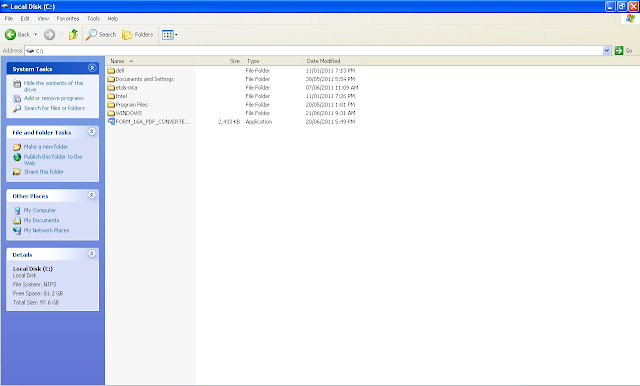The width and height of the screenshot is (640, 386).
Task: Select the WINDOWS folder
Action: click(x=129, y=113)
